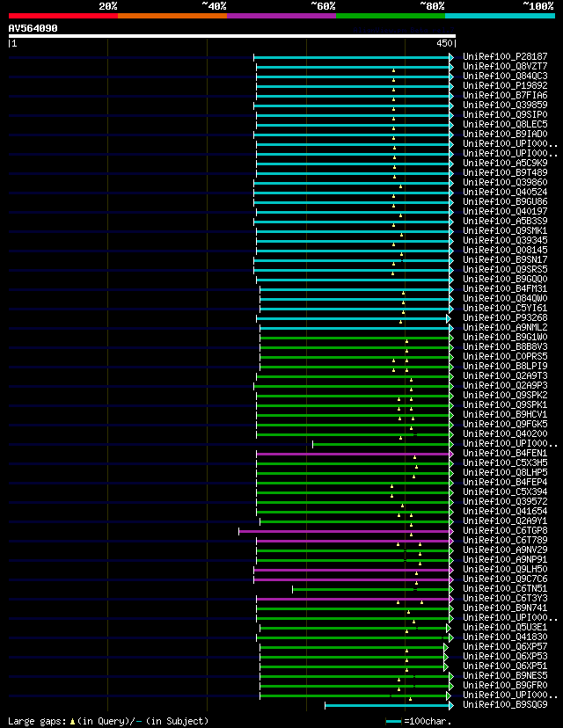Select the UniRef100_Q39859 label
The image size is (563, 728).
[505, 105]
